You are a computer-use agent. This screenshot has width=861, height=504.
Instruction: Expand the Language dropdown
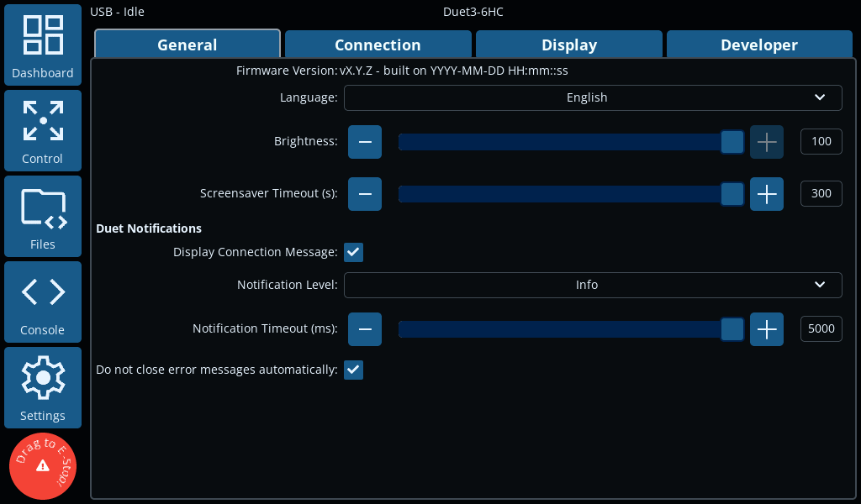click(x=593, y=97)
